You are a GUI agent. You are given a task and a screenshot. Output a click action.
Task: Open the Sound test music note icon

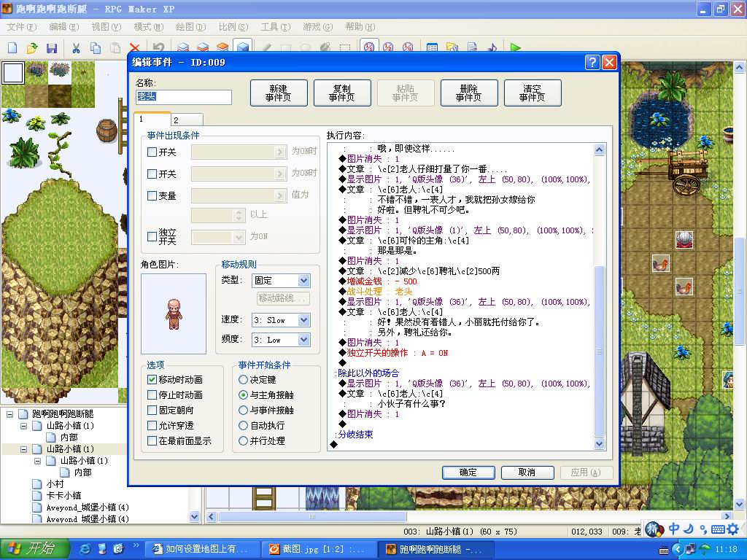tap(491, 47)
